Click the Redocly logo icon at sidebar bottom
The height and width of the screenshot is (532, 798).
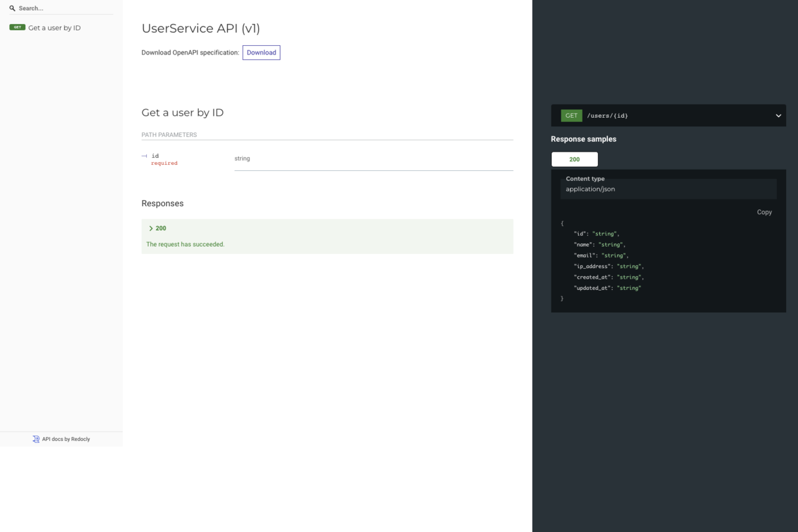(x=35, y=439)
